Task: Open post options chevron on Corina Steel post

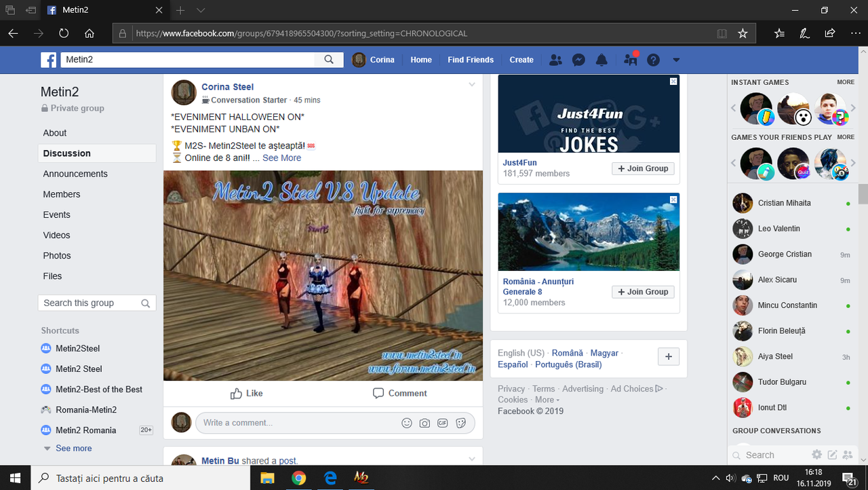Action: [x=472, y=85]
